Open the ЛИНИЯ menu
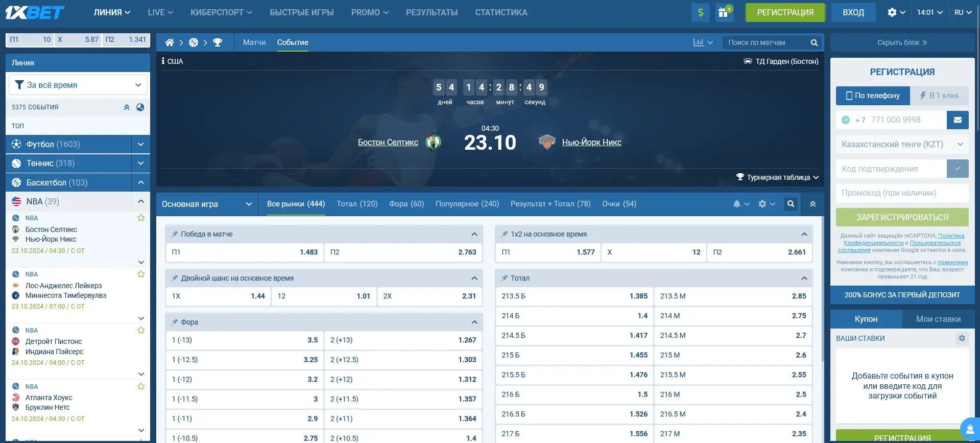The width and height of the screenshot is (980, 443). click(112, 12)
